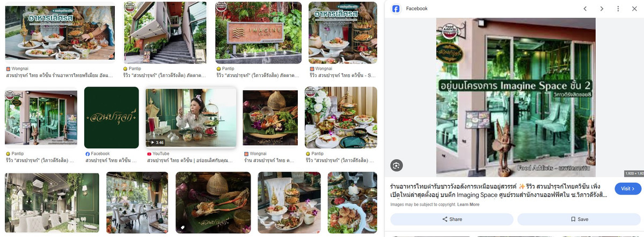This screenshot has width=644, height=237.
Task: Click the Google Lens search icon on image
Action: click(x=397, y=165)
